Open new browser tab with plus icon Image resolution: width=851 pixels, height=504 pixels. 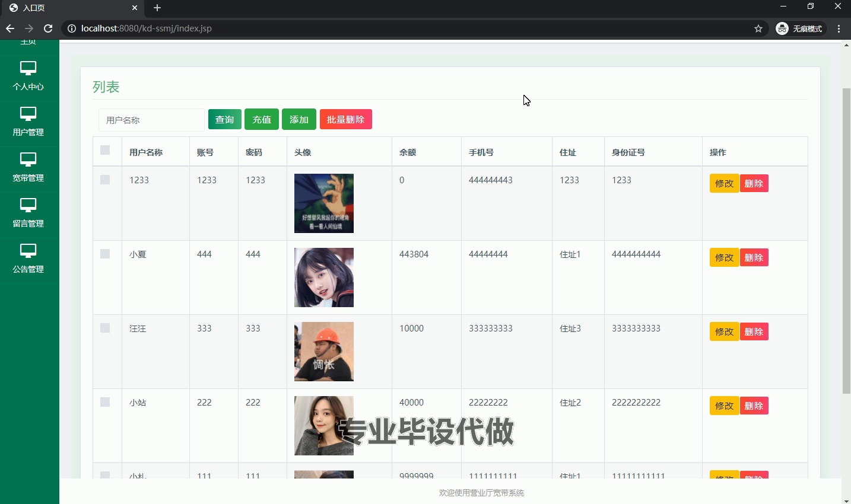(157, 8)
